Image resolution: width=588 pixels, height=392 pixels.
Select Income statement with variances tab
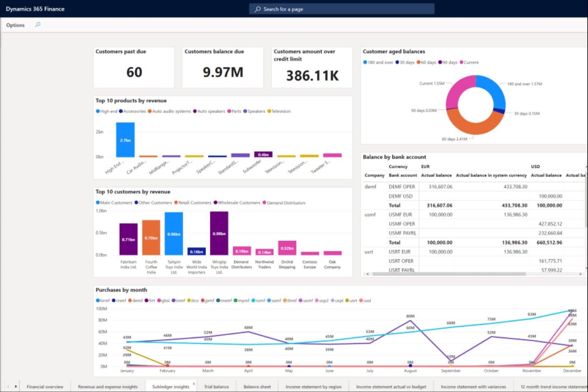click(473, 387)
